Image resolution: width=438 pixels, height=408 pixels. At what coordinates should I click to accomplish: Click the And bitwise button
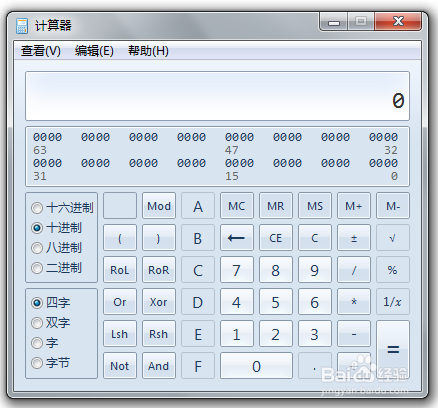(x=159, y=366)
